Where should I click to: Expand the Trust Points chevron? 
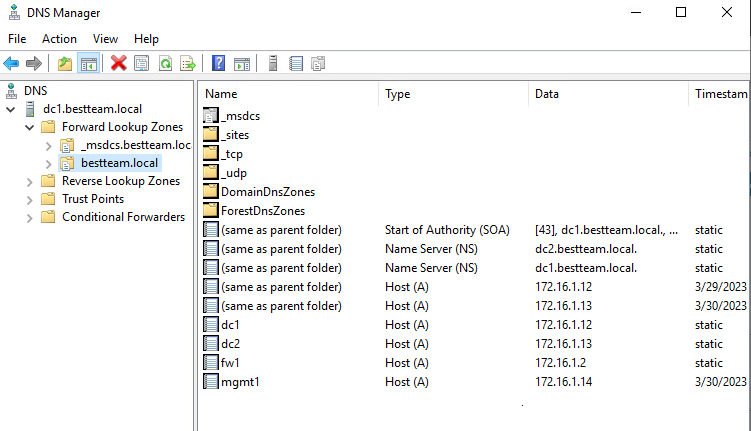pyautogui.click(x=30, y=200)
